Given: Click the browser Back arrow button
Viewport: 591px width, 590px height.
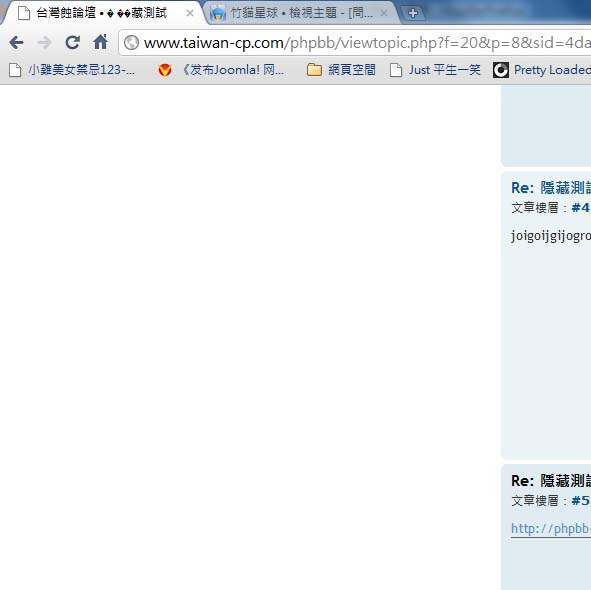Looking at the screenshot, I should [x=17, y=43].
